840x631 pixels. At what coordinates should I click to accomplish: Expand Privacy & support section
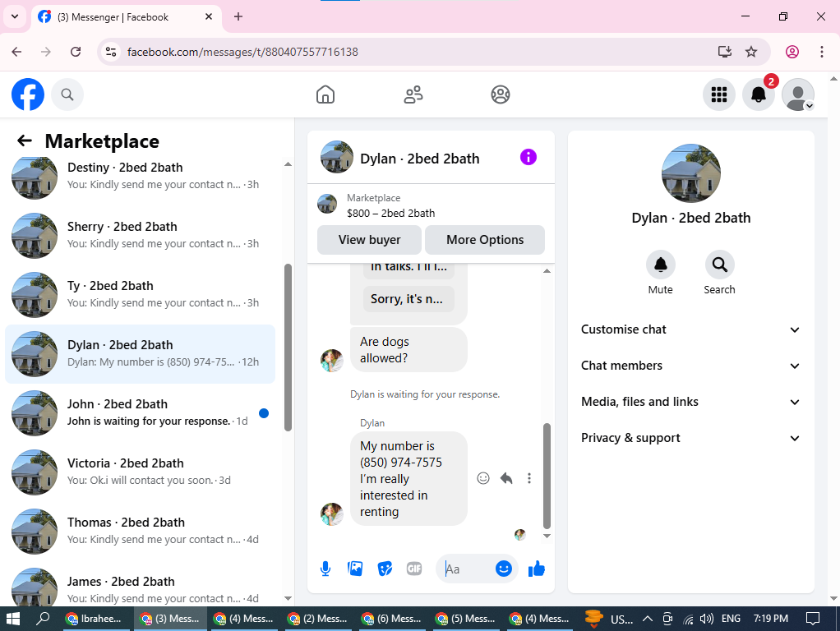click(x=691, y=438)
